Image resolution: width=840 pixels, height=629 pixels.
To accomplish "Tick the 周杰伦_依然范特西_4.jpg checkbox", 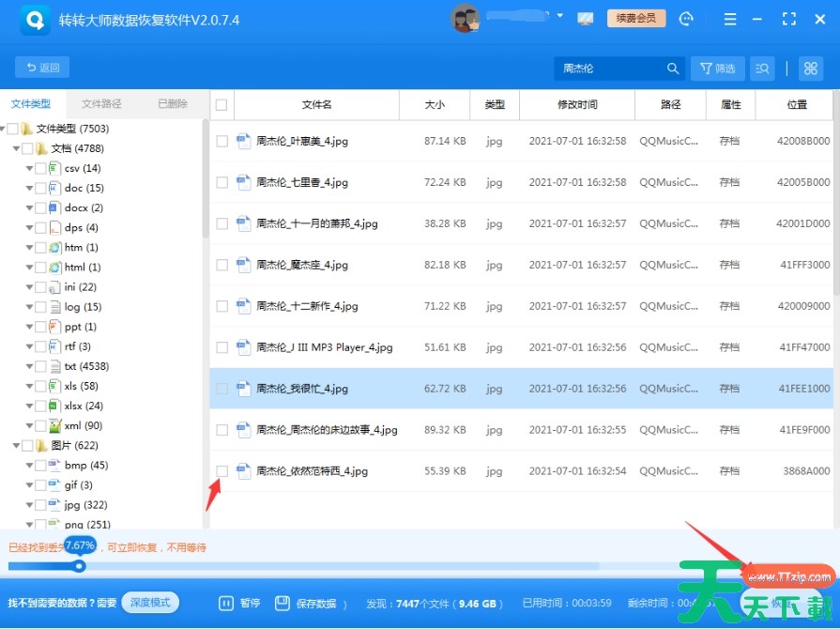I will click(x=222, y=471).
